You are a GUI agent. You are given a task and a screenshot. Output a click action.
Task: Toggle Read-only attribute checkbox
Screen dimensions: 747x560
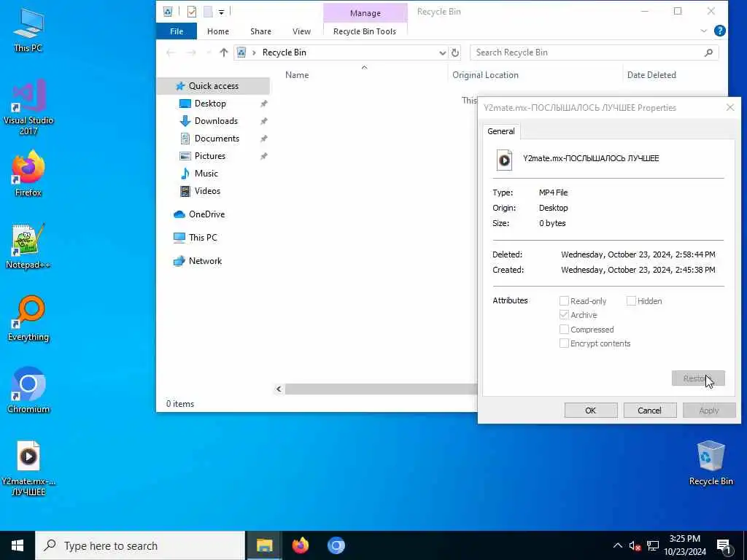pyautogui.click(x=564, y=301)
